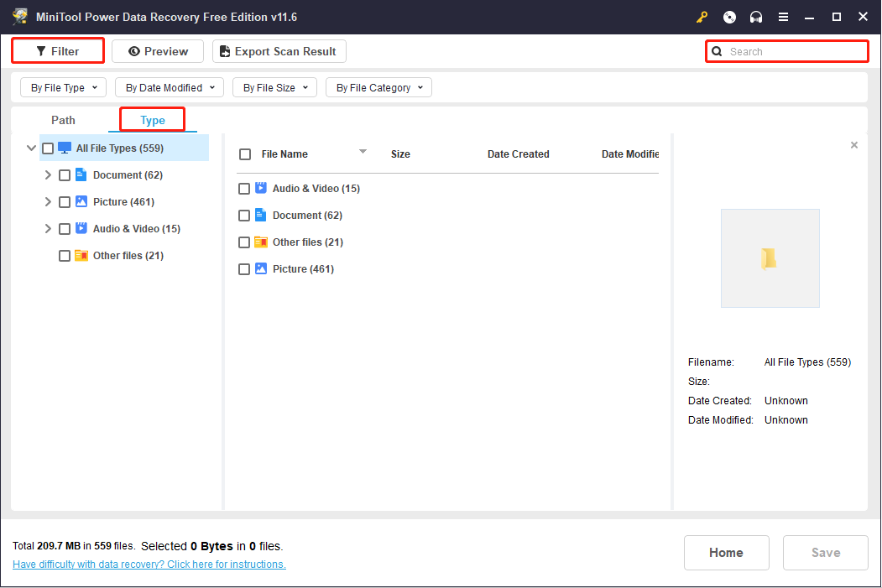Open the headphones support icon
The image size is (882, 588).
756,17
